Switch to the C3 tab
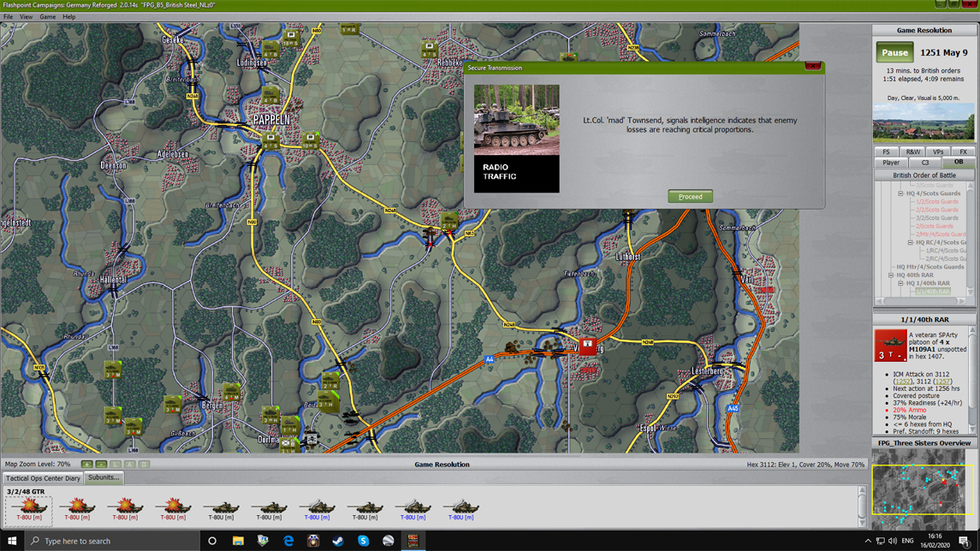Image resolution: width=980 pixels, height=551 pixels. 925,163
